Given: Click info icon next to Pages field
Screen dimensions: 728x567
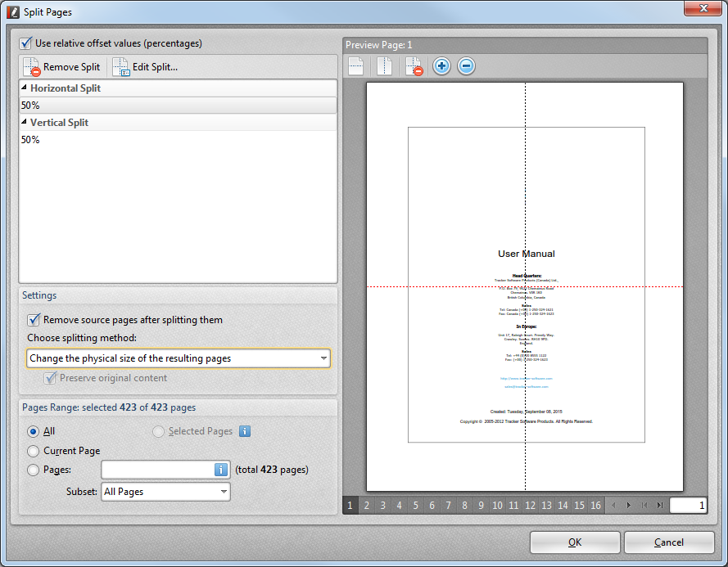Looking at the screenshot, I should 220,470.
